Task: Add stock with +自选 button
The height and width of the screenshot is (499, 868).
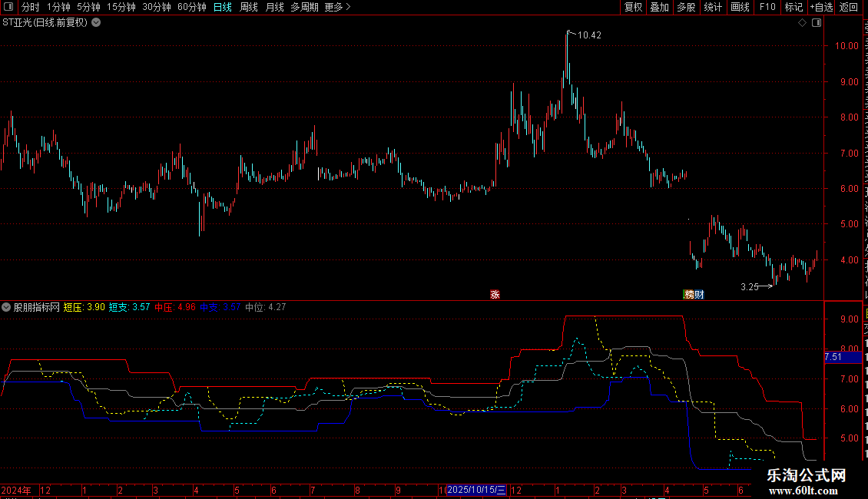Action: click(x=821, y=7)
